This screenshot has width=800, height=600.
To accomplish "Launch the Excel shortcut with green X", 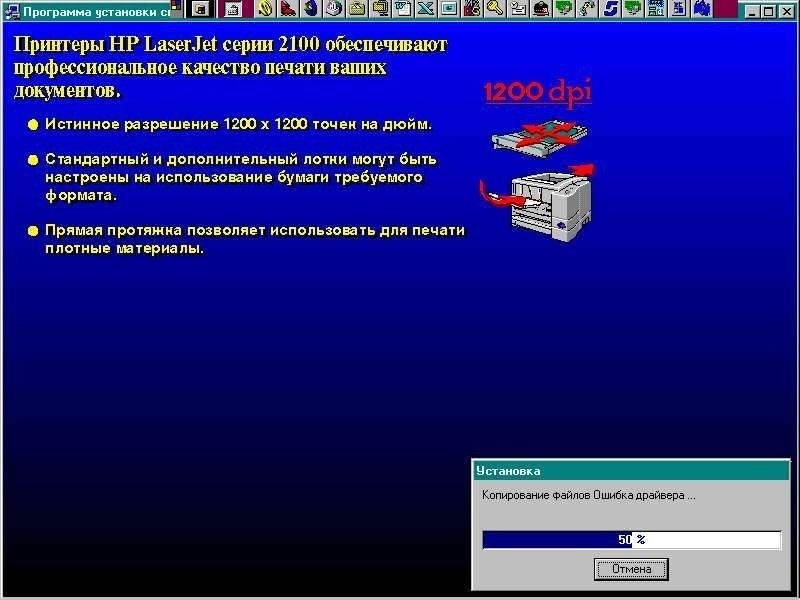I will click(425, 9).
